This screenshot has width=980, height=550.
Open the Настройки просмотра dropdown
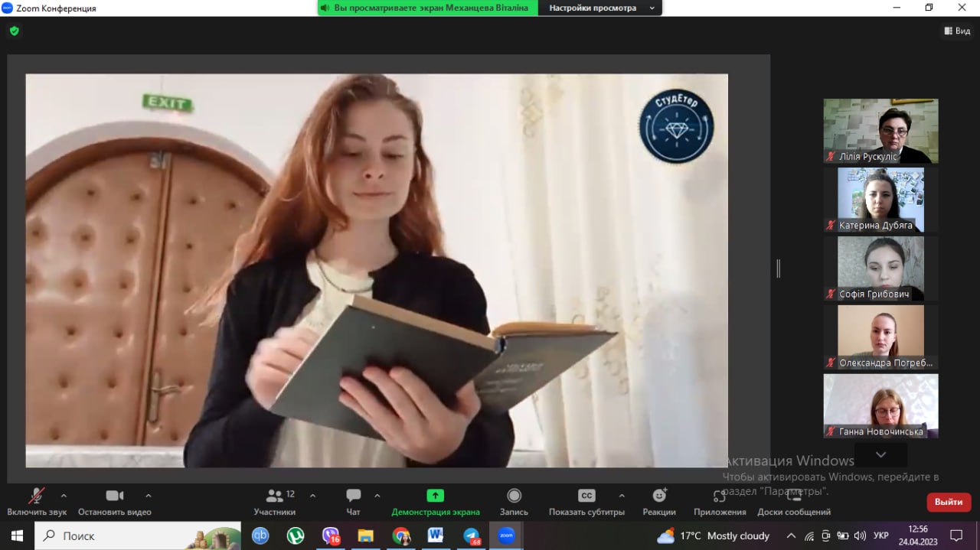[x=599, y=8]
